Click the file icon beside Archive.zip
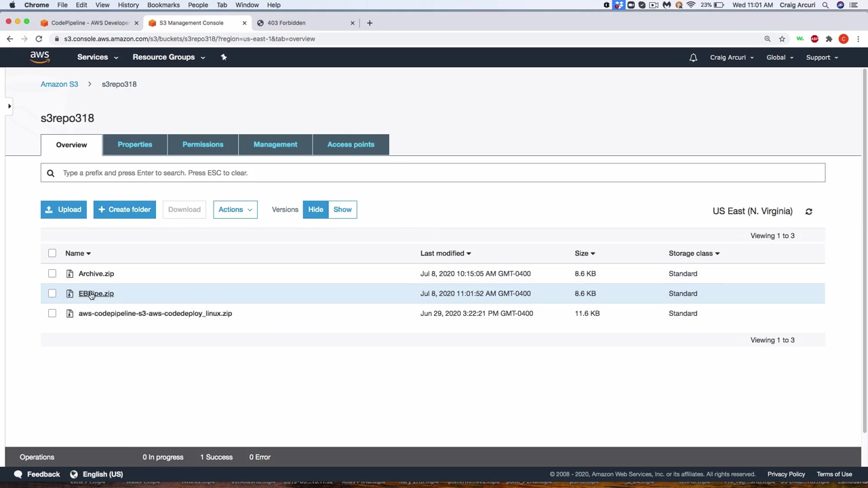This screenshot has height=488, width=868. (70, 274)
